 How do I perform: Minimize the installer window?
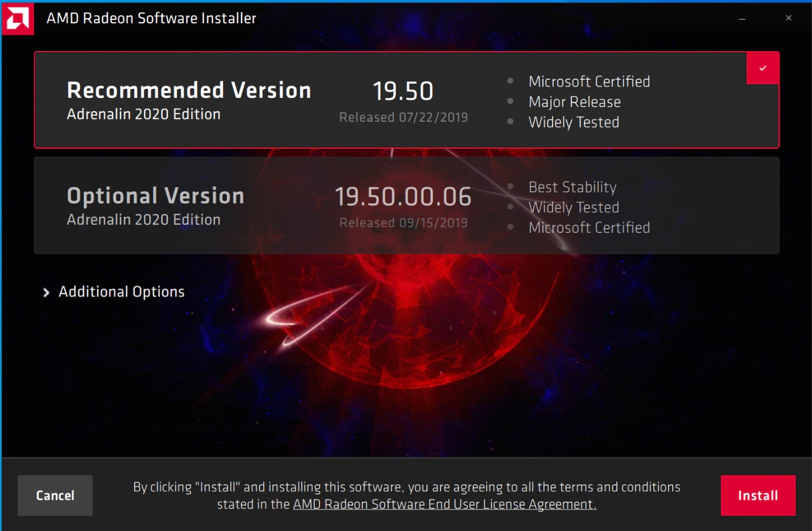click(x=742, y=19)
